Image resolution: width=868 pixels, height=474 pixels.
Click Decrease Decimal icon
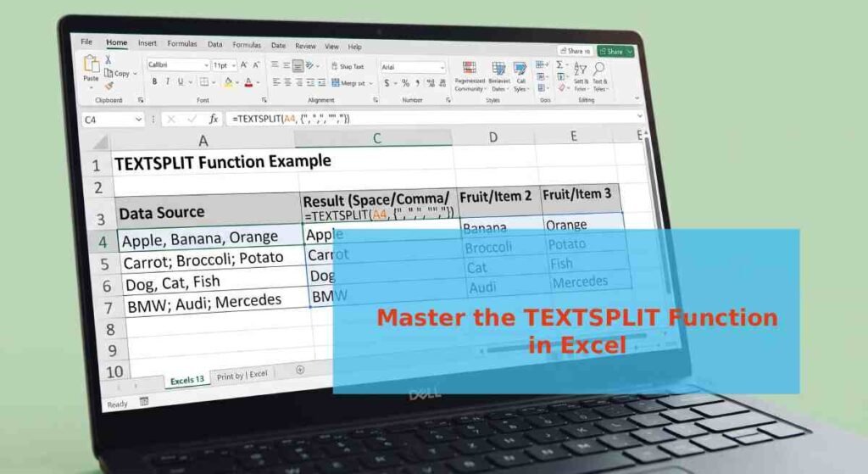pos(442,83)
